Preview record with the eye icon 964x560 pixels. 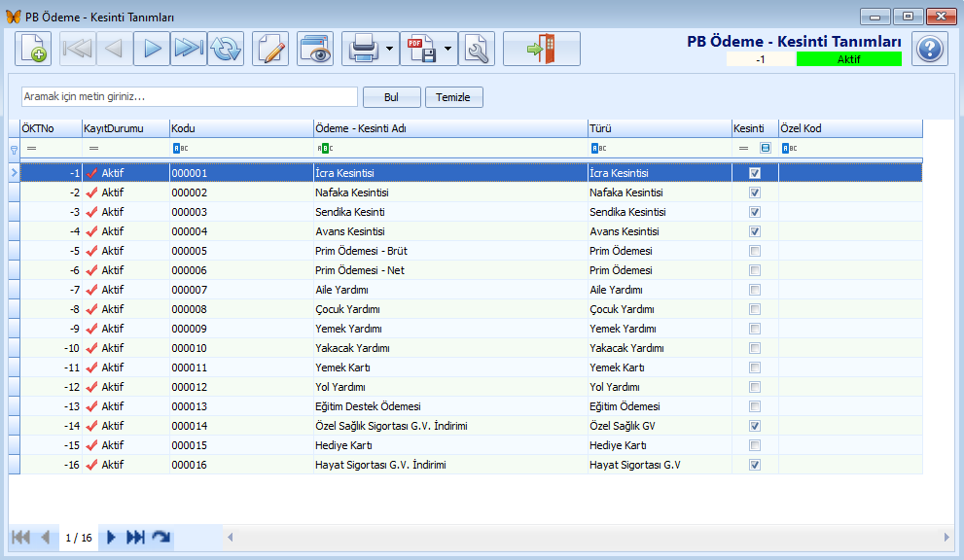315,49
